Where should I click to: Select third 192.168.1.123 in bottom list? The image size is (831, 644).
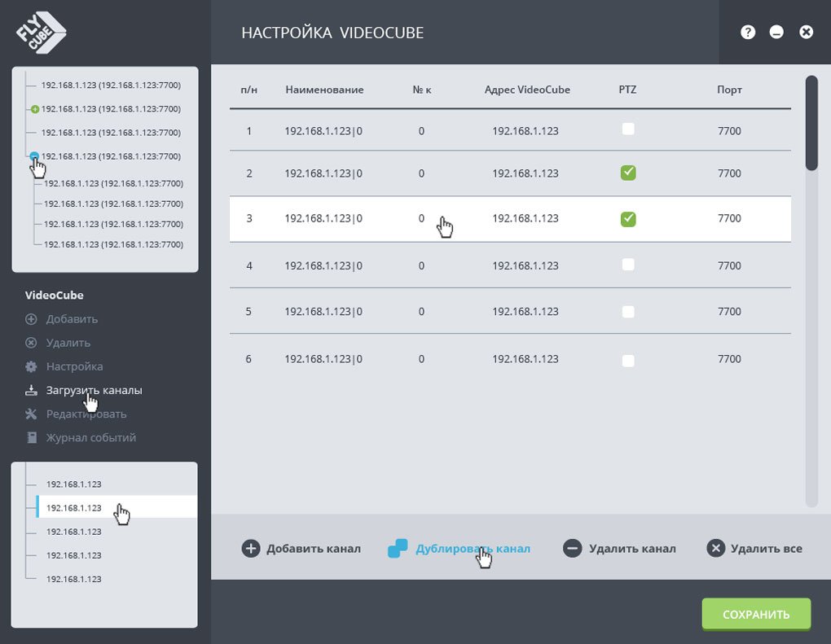tap(73, 532)
